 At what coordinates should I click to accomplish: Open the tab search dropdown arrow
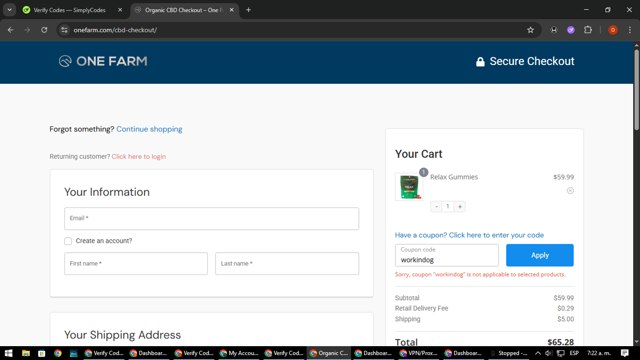tap(9, 10)
